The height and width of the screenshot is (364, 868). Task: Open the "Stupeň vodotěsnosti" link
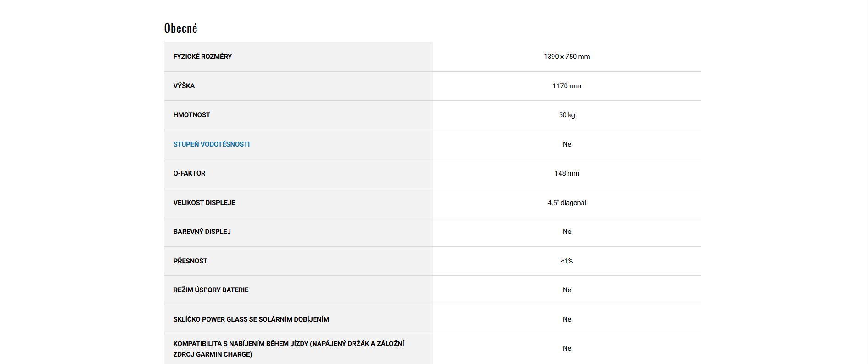211,144
